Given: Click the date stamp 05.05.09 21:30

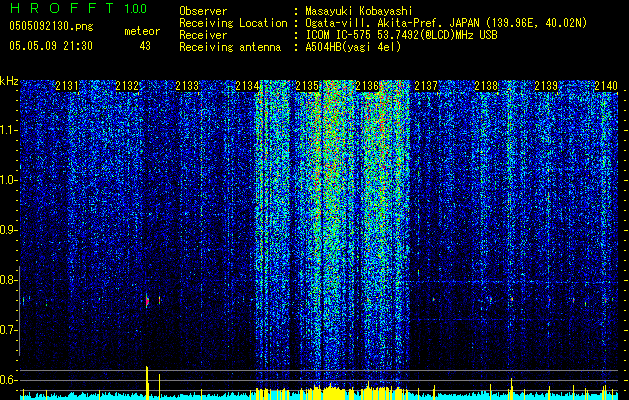Looking at the screenshot, I should click(x=51, y=46).
